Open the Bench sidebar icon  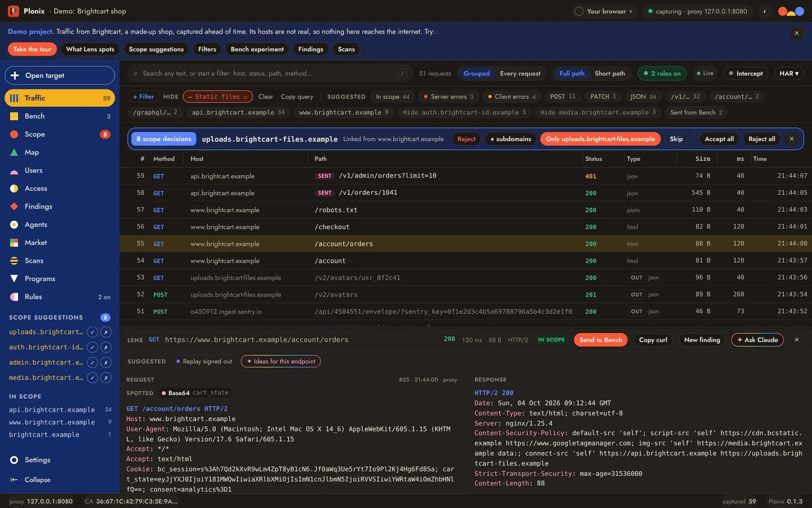pyautogui.click(x=14, y=116)
